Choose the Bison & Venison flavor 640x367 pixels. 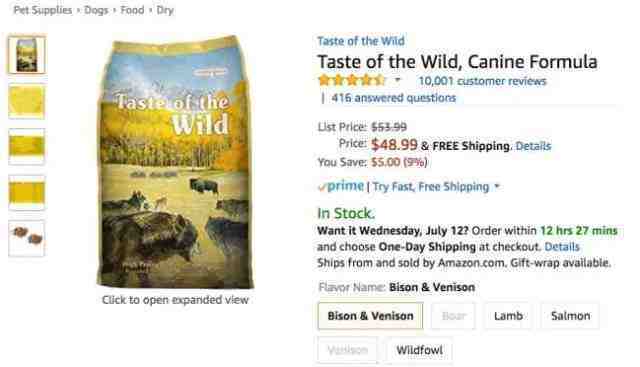[x=370, y=316]
